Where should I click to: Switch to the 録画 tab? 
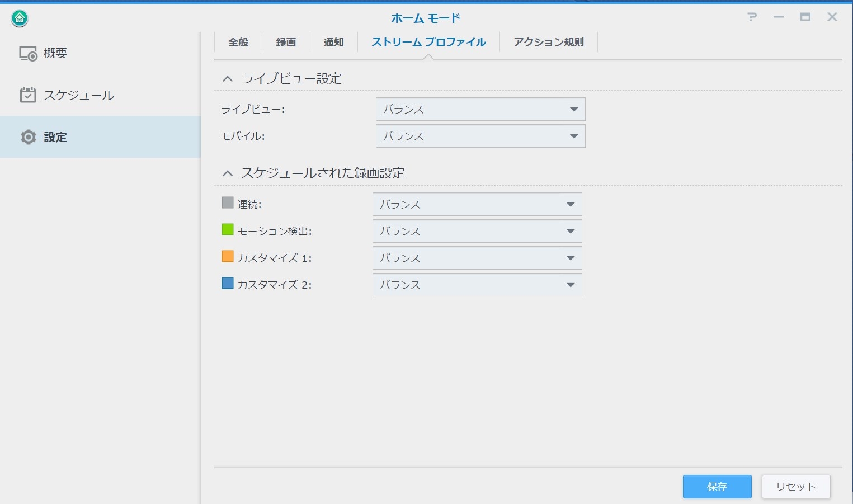tap(286, 42)
